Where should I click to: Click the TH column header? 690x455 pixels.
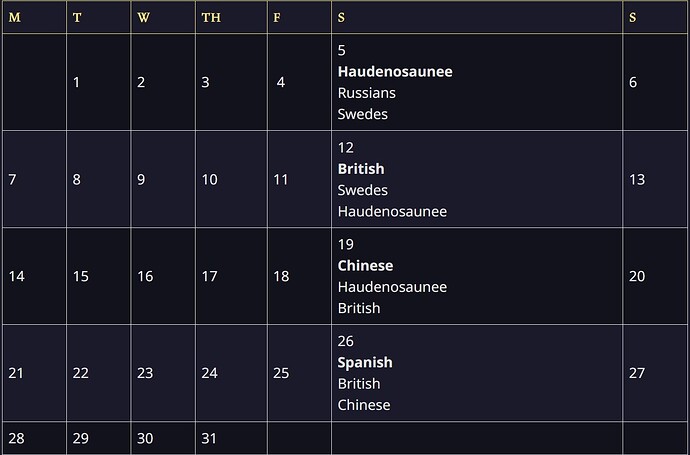point(211,18)
